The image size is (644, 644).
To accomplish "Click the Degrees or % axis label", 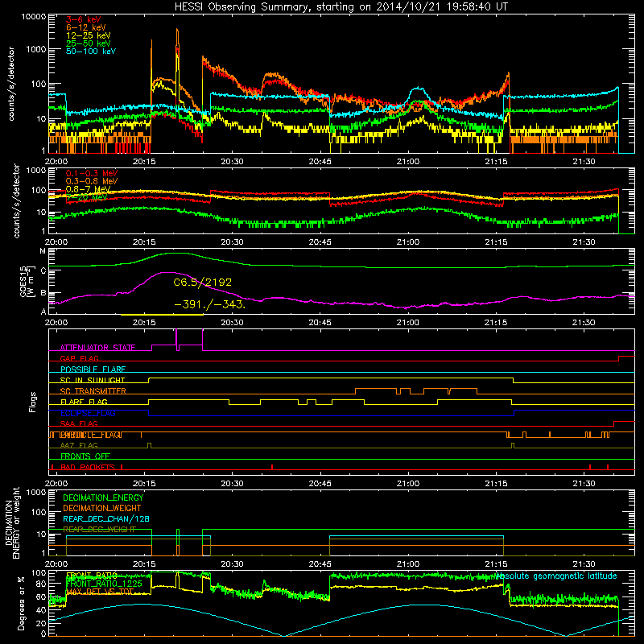I will click(x=22, y=603).
